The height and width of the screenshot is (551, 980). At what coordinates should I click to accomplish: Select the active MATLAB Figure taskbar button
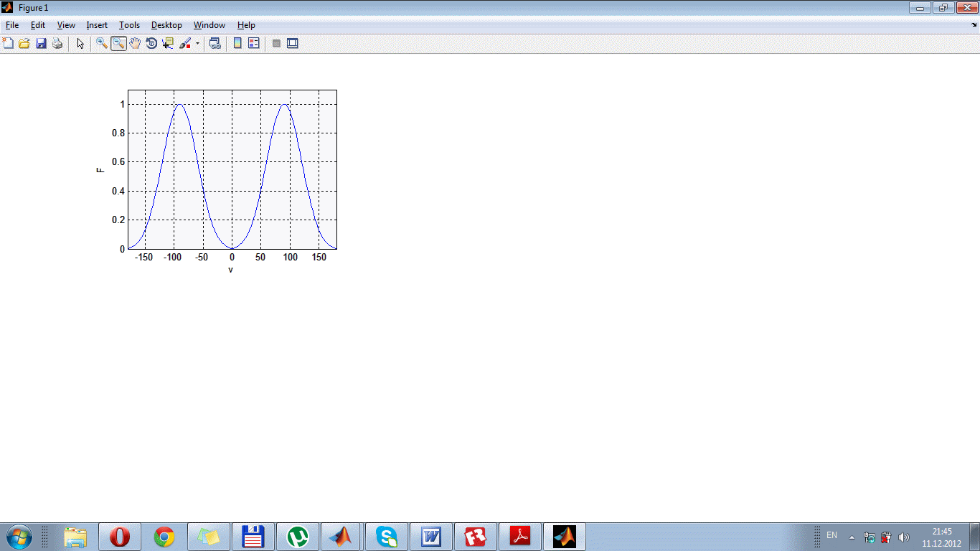[x=565, y=537]
